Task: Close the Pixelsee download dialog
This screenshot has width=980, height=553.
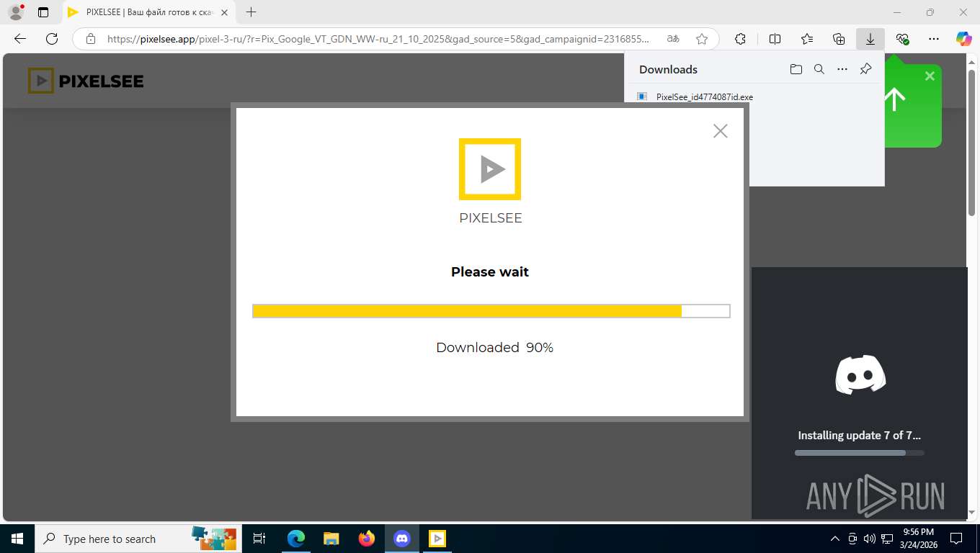Action: point(720,130)
